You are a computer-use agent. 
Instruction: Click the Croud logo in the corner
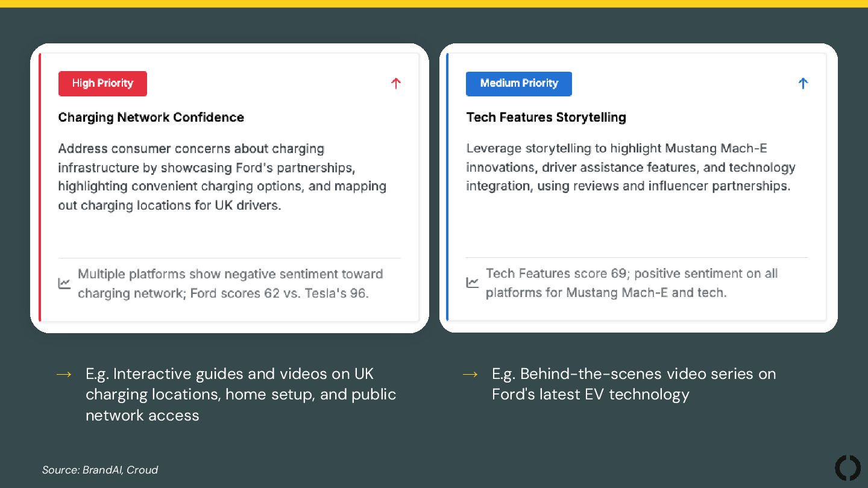pyautogui.click(x=848, y=468)
